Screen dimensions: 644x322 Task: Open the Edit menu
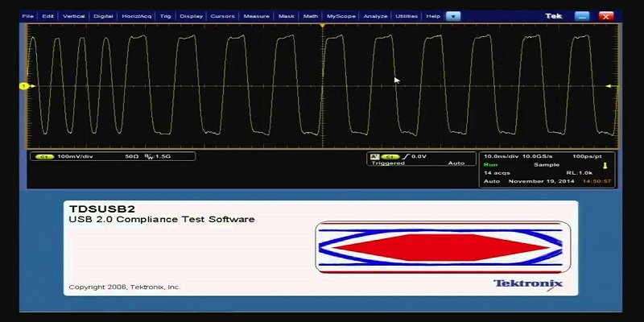[48, 16]
